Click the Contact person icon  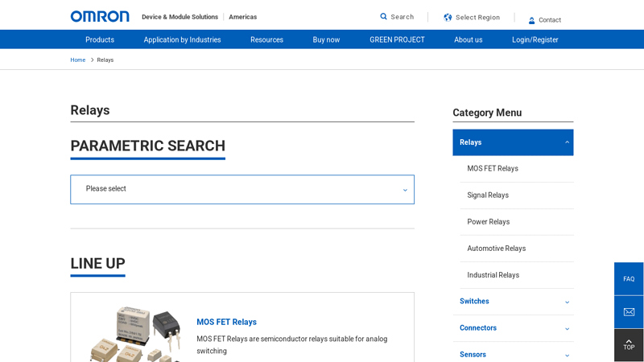(532, 20)
